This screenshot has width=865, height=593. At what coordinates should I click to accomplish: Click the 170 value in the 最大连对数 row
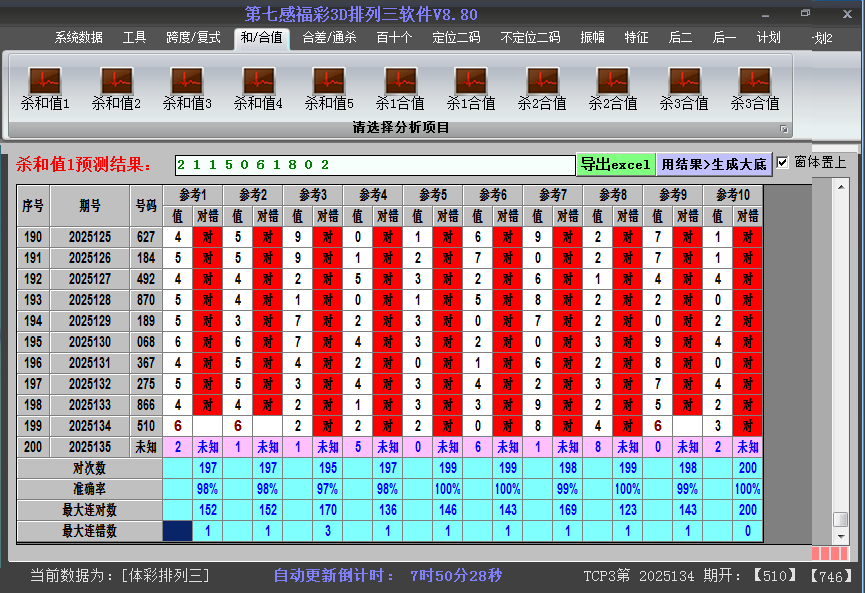pyautogui.click(x=328, y=510)
